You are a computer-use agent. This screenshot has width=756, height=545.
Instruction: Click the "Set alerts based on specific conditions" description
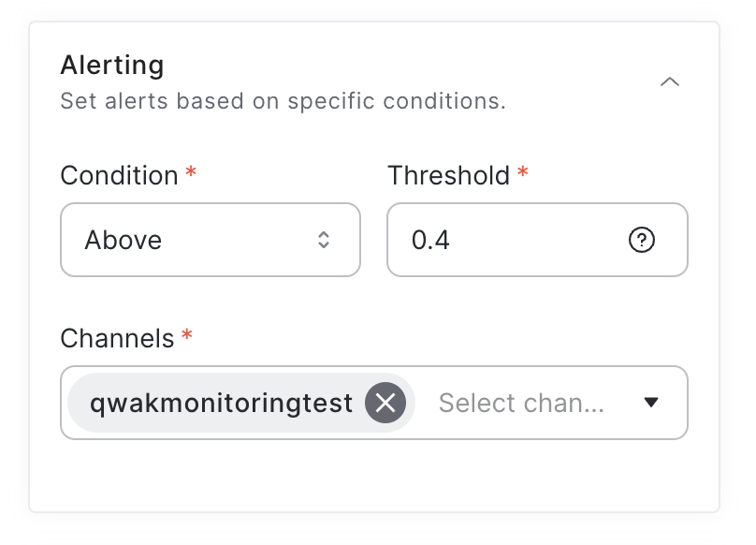pyautogui.click(x=283, y=101)
